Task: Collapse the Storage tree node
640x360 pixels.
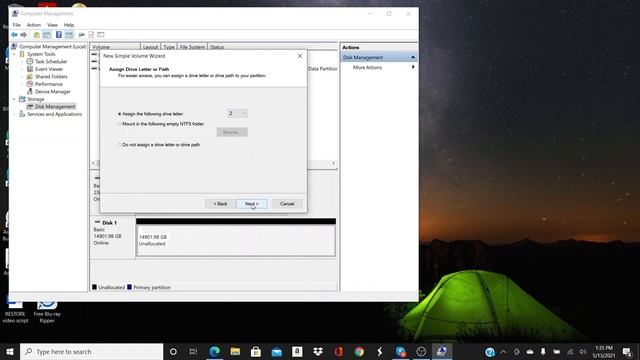Action: 14,99
